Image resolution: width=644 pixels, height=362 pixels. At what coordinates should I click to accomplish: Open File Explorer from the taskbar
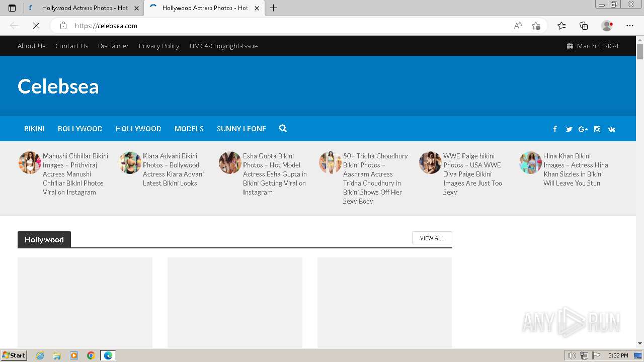57,355
